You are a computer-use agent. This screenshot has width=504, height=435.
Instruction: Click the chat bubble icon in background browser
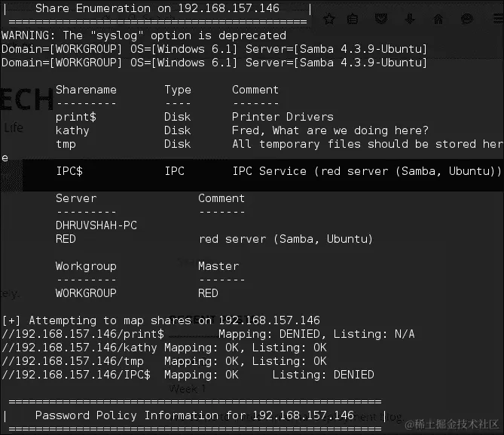point(467,19)
